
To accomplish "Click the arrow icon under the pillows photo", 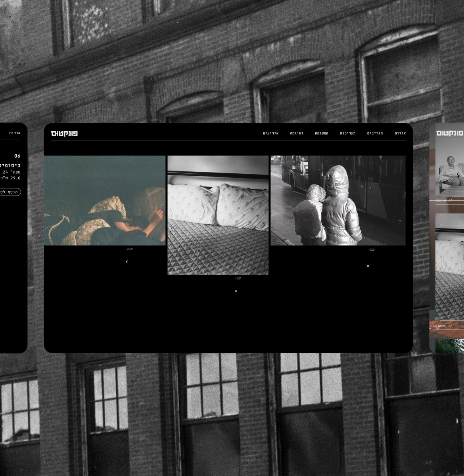I will coord(236,291).
